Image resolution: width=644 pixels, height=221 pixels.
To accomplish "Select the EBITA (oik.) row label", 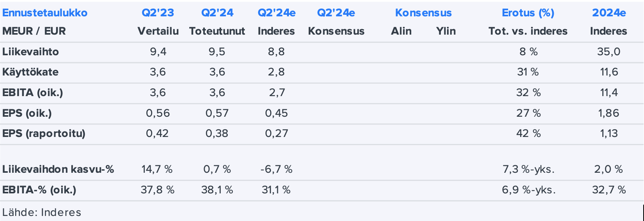I will pyautogui.click(x=33, y=93).
